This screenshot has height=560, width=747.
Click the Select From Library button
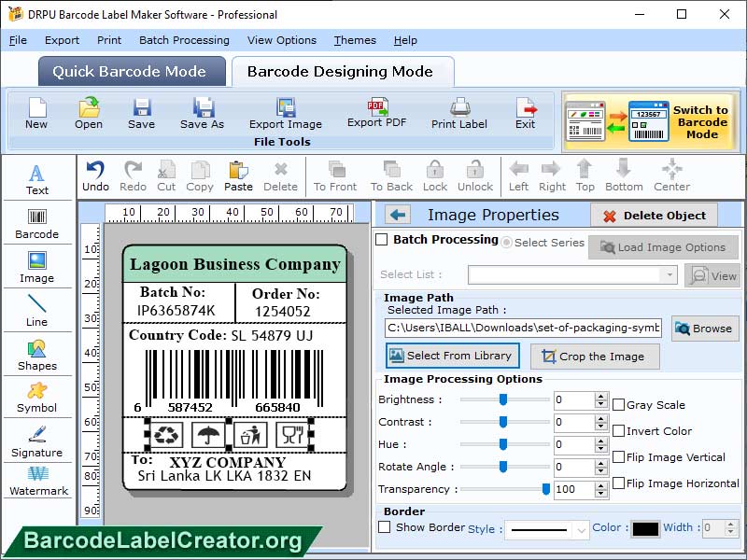pyautogui.click(x=452, y=356)
